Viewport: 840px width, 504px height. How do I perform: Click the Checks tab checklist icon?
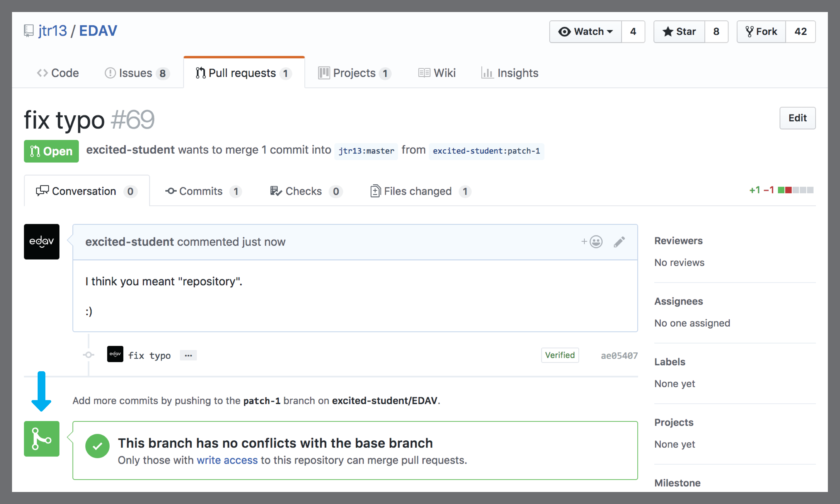point(276,191)
